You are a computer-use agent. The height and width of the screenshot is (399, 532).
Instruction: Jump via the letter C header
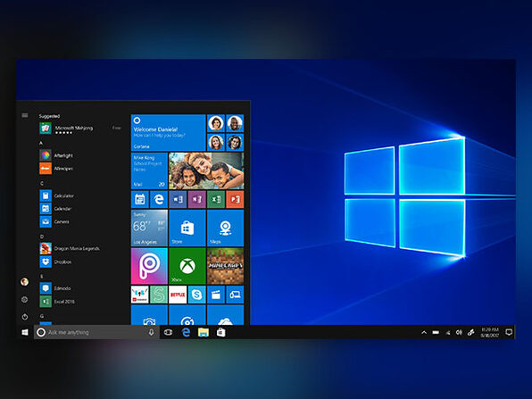pos(41,183)
